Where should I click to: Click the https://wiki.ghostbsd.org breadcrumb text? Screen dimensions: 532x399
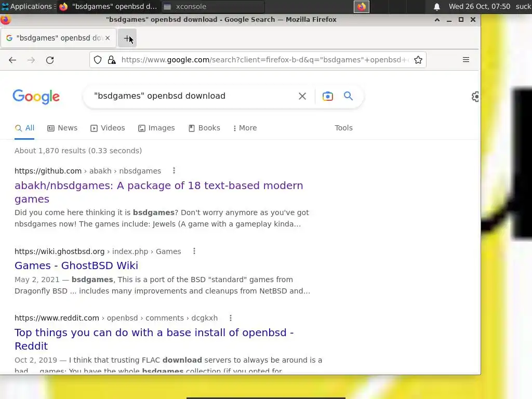point(59,251)
